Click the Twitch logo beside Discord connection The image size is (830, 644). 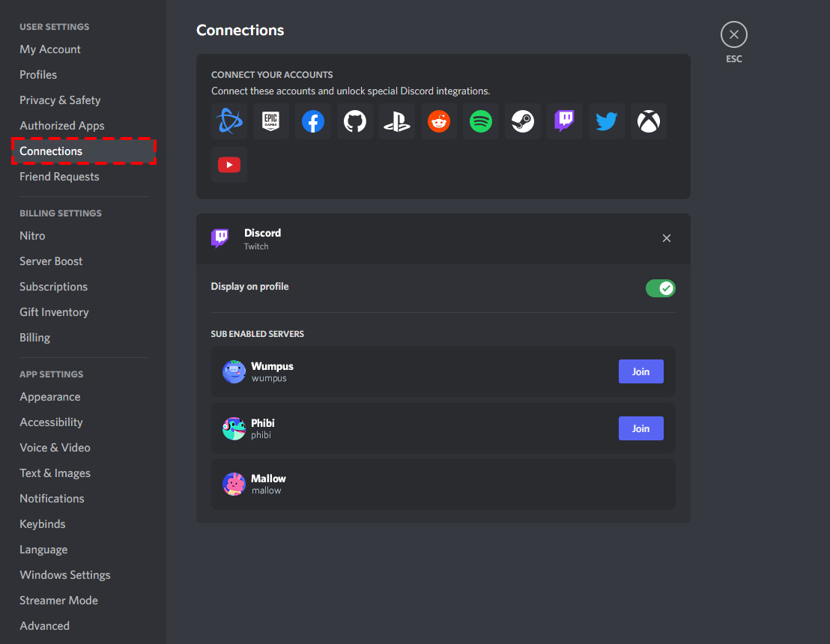[x=220, y=238]
